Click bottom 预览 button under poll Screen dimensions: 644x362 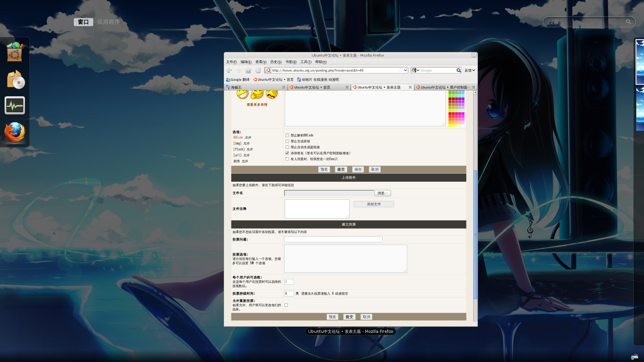[332, 317]
